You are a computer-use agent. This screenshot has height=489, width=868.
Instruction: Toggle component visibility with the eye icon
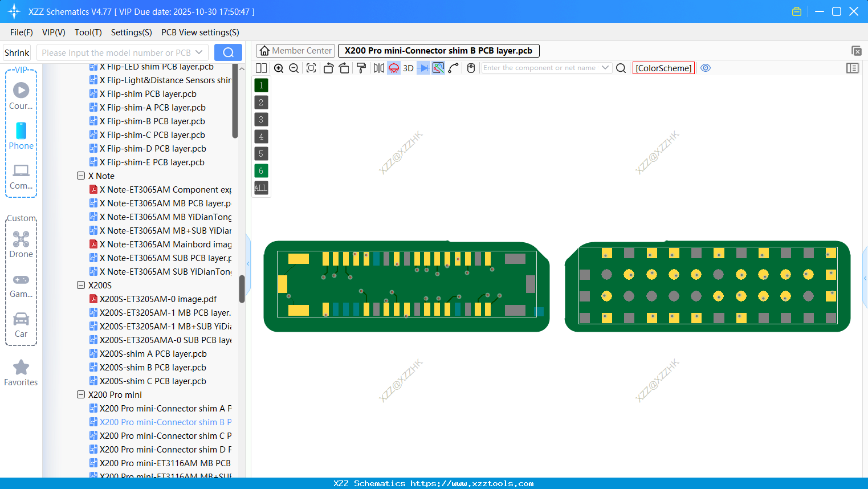coord(706,68)
